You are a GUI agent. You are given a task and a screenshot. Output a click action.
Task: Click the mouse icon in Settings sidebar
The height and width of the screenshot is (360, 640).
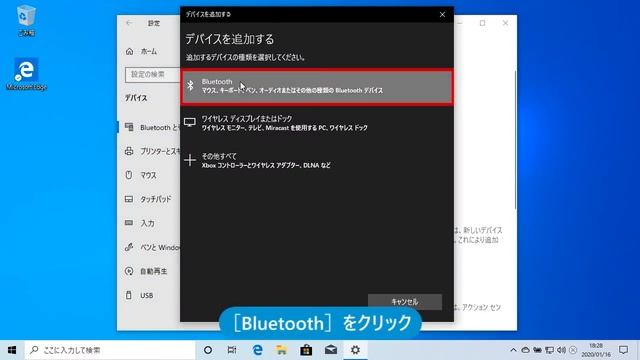(129, 175)
